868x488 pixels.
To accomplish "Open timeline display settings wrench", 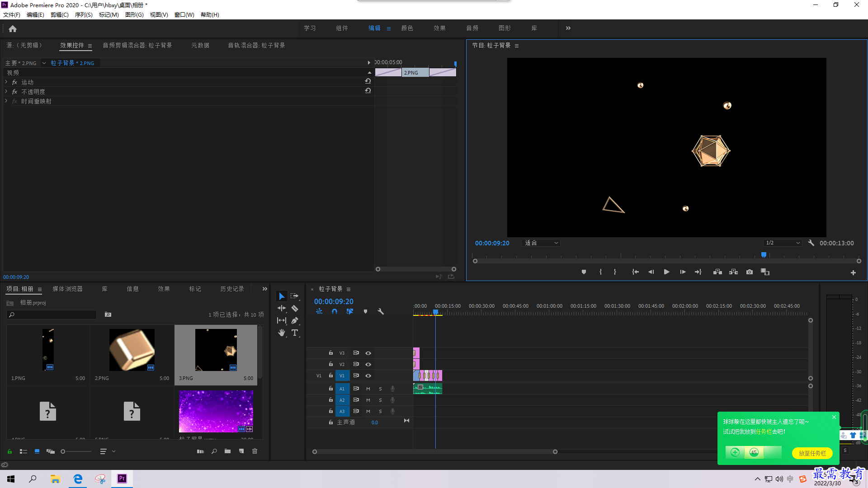I will click(x=381, y=311).
